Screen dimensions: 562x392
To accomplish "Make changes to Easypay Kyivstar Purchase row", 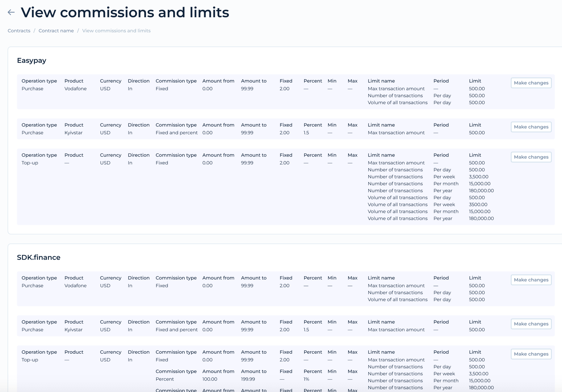I will tap(531, 127).
